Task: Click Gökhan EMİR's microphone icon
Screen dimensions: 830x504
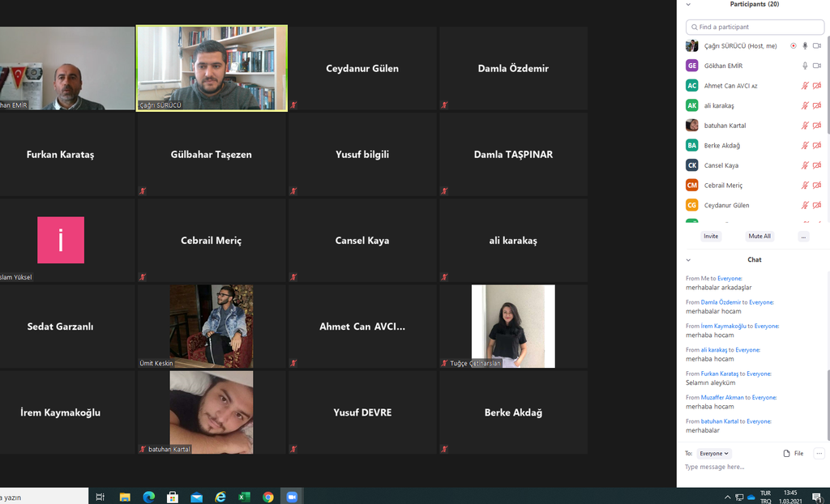Action: tap(805, 66)
